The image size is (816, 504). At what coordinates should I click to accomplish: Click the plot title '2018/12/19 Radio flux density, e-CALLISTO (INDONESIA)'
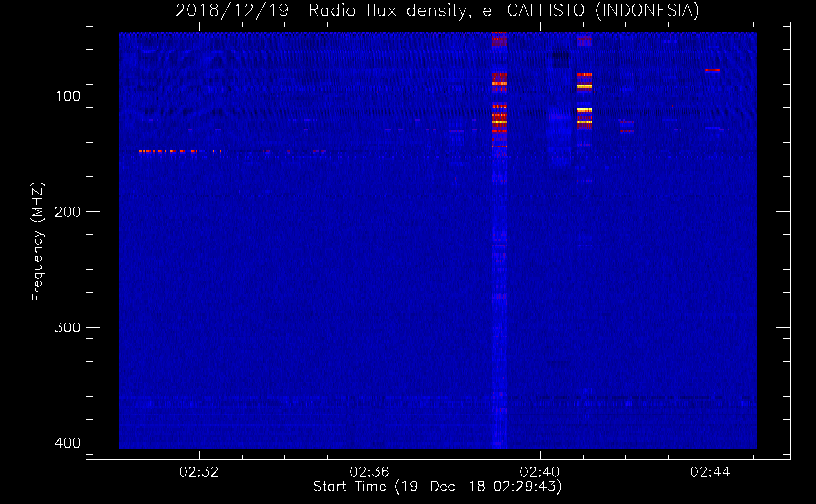pos(437,11)
